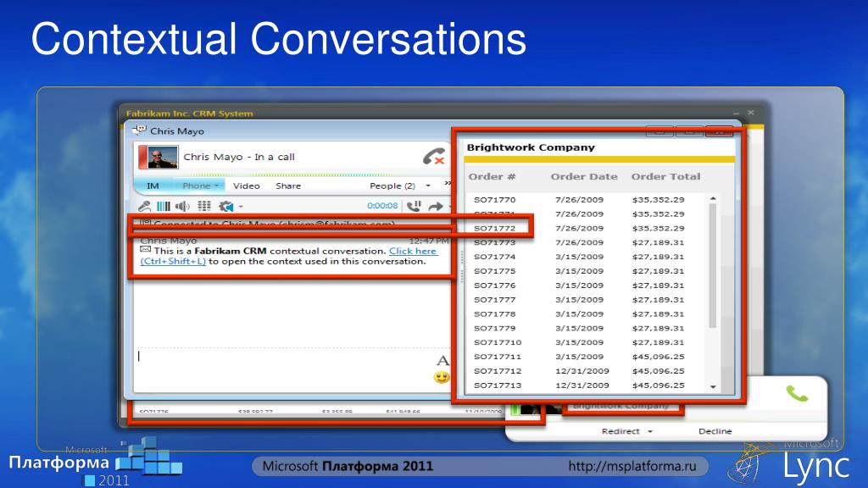The height and width of the screenshot is (488, 868).
Task: Open the Phone tab menu
Action: 200,186
